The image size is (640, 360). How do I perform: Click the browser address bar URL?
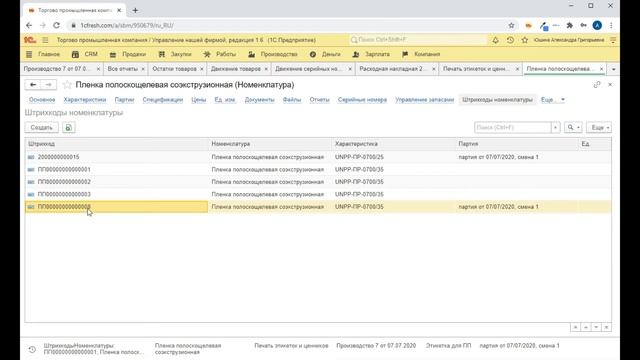pyautogui.click(x=127, y=25)
